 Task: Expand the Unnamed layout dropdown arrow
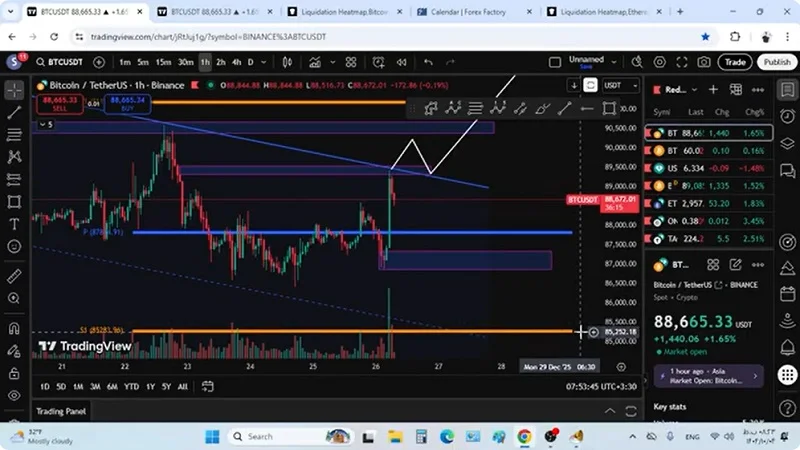(613, 62)
